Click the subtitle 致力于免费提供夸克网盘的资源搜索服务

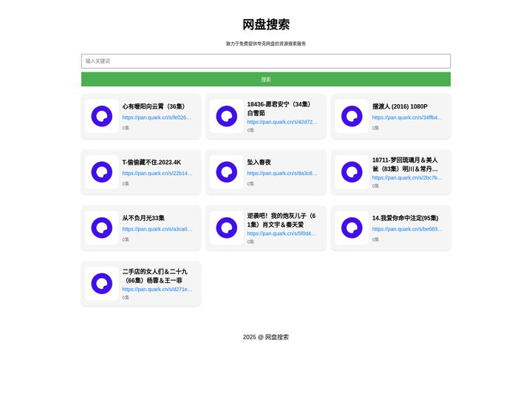click(x=266, y=44)
